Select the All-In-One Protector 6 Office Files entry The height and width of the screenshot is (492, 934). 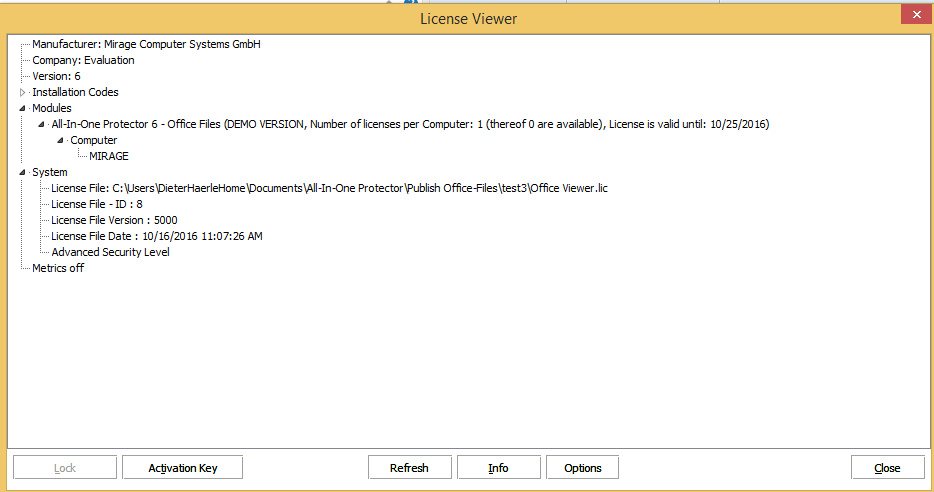coord(410,124)
